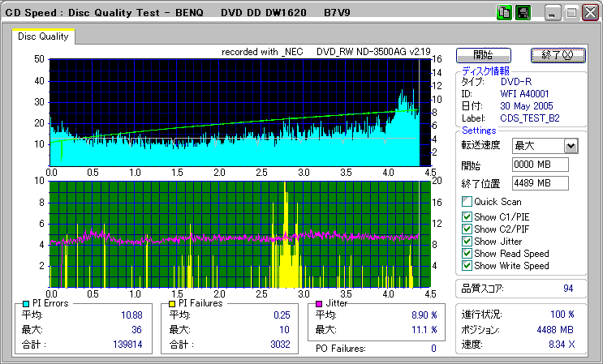The width and height of the screenshot is (603, 364).
Task: Click the floppy disk save icon
Action: tap(523, 12)
